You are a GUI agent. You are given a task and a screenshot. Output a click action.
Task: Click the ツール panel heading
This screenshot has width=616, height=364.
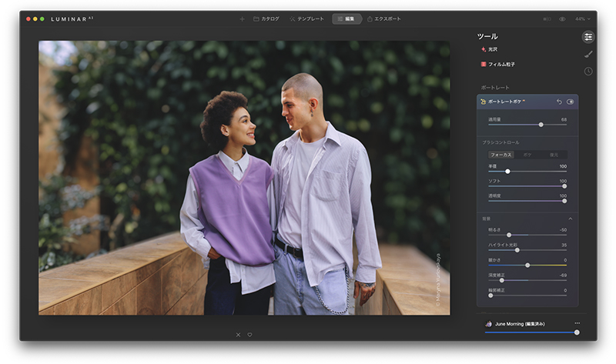coord(487,36)
